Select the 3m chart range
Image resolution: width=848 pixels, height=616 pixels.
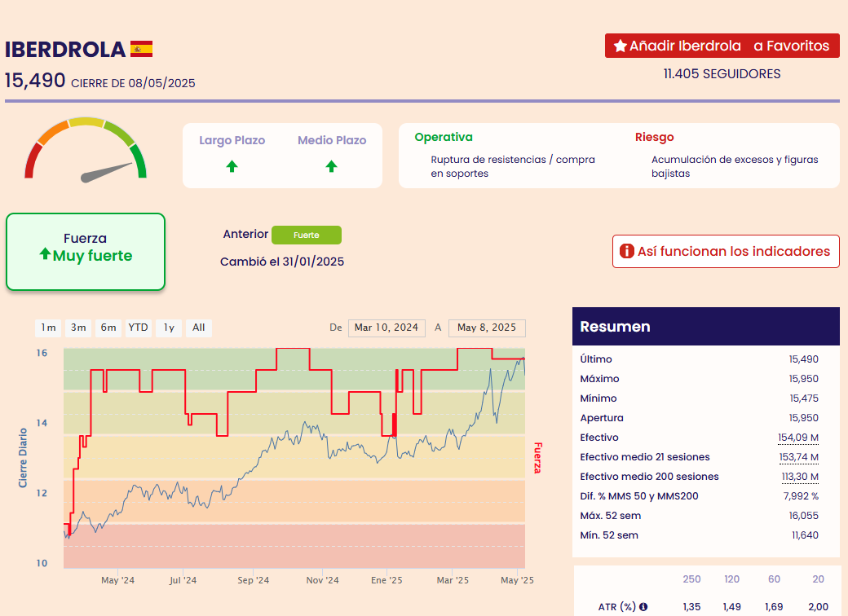[x=78, y=328]
